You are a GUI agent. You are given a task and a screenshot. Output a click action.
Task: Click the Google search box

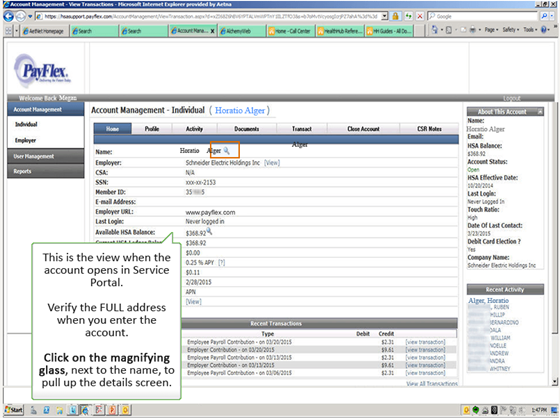pyautogui.click(x=482, y=16)
